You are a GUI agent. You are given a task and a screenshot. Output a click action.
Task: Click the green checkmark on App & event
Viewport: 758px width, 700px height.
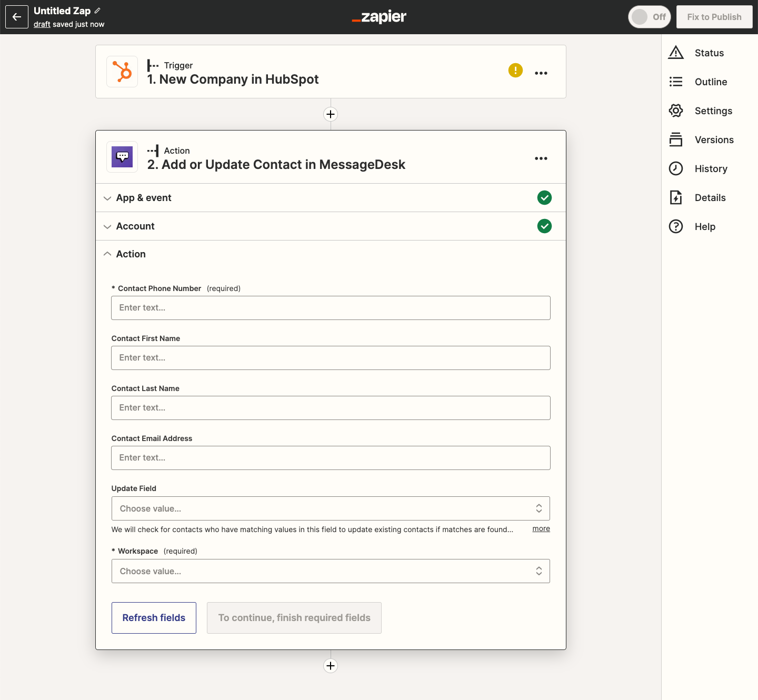point(544,197)
